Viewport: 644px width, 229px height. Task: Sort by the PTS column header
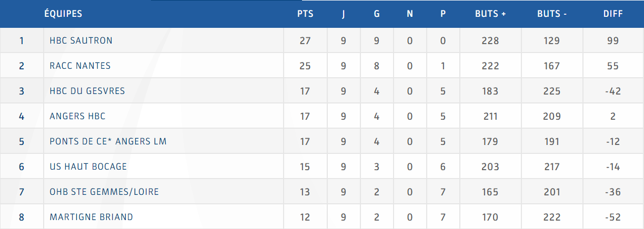pos(305,14)
